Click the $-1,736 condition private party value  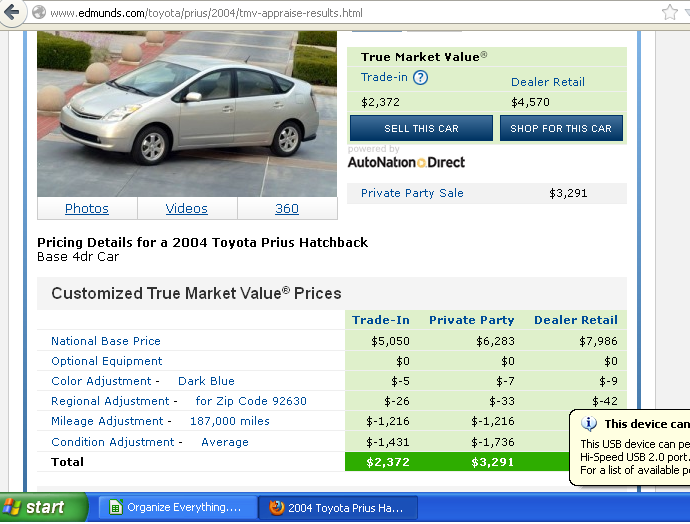[493, 442]
